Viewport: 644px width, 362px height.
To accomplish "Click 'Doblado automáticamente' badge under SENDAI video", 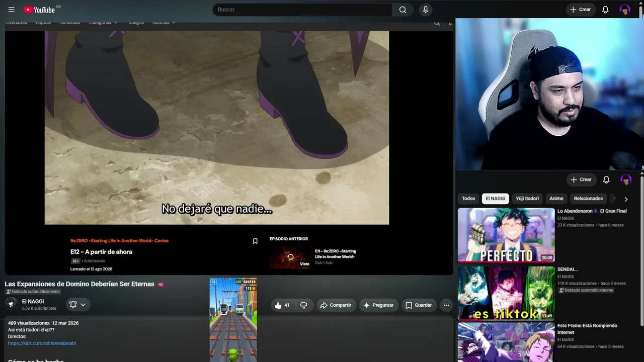I will coord(586,290).
